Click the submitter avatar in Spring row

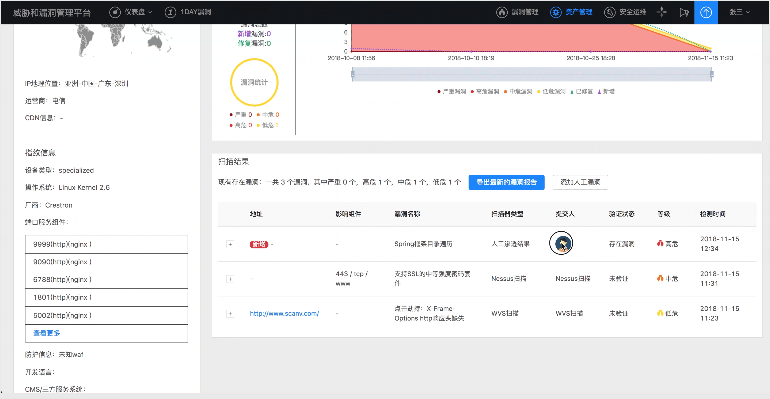click(x=561, y=243)
